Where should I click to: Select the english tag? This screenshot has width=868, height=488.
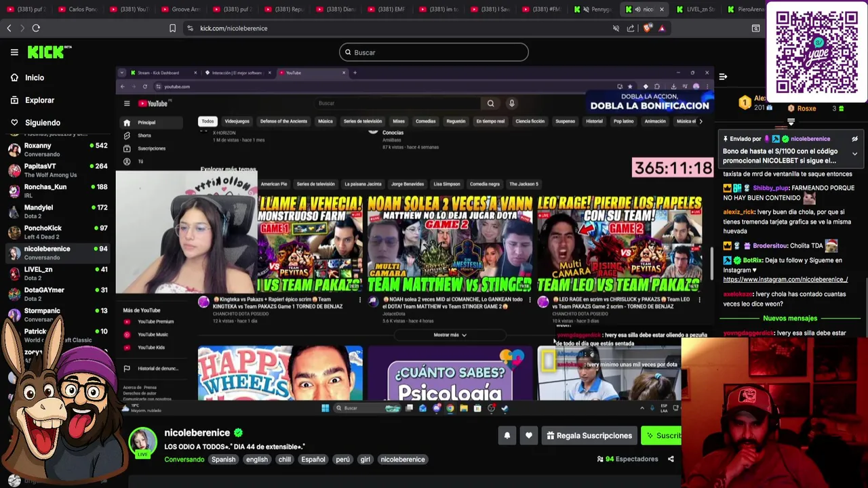[257, 460]
